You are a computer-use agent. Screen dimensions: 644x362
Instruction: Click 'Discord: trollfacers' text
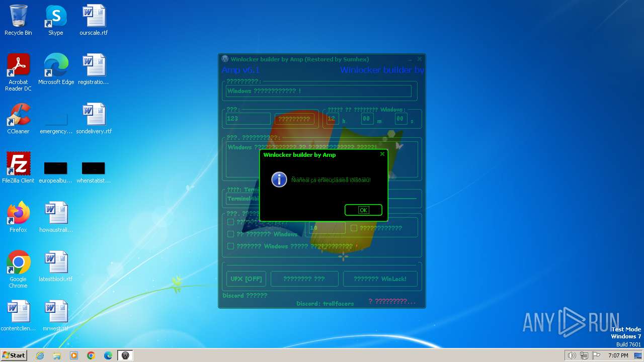[x=325, y=304]
